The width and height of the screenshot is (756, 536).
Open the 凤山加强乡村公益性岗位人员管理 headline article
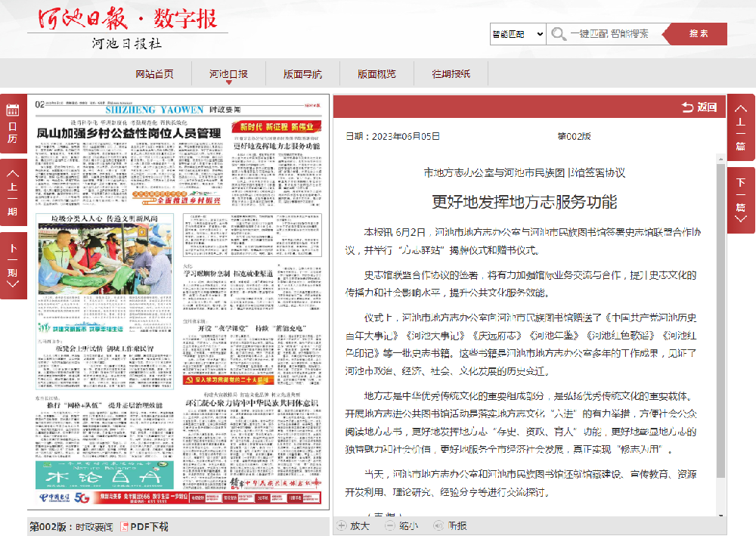pyautogui.click(x=129, y=133)
